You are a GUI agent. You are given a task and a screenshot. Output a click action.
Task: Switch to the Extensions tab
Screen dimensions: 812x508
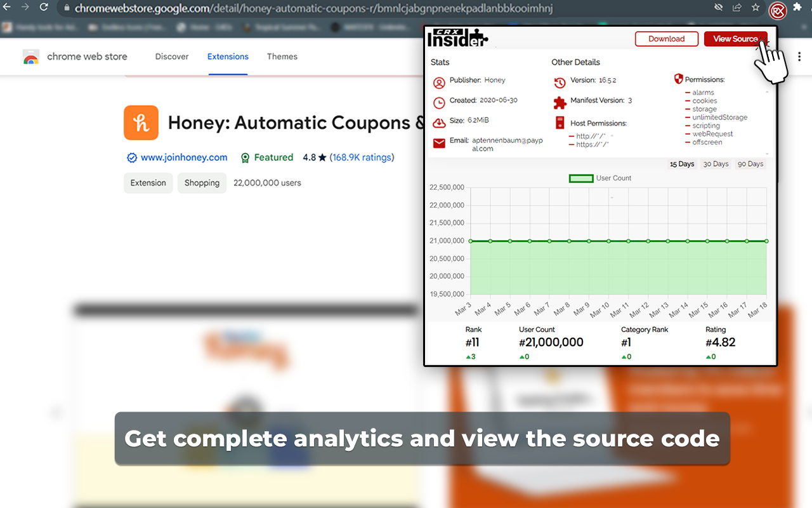tap(228, 57)
